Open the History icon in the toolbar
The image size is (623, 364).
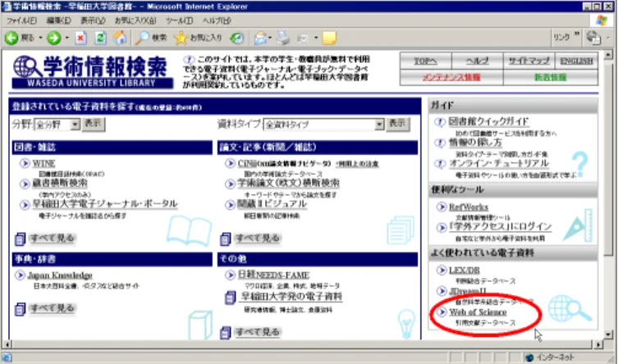(237, 38)
